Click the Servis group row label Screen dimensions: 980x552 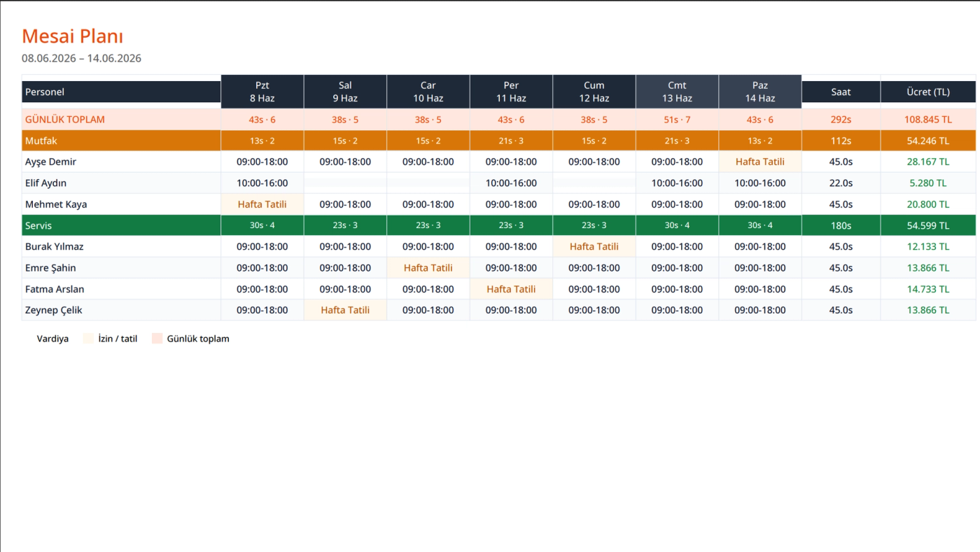[38, 225]
